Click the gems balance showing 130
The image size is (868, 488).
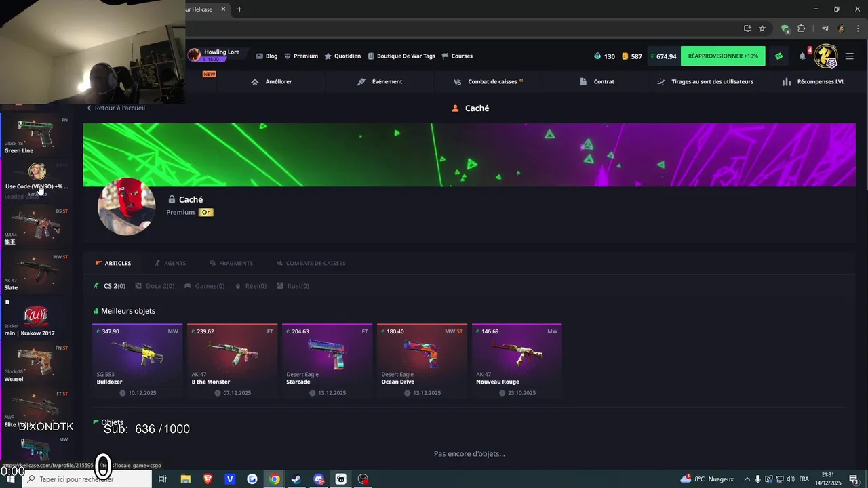604,56
